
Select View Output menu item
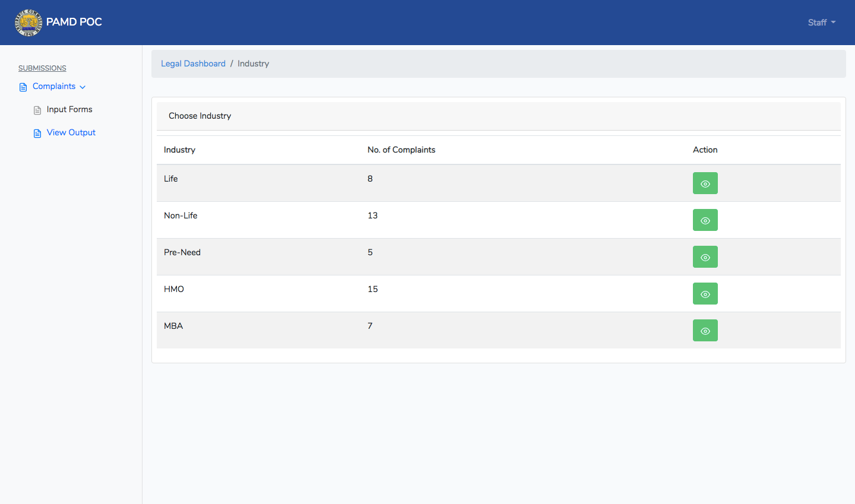pyautogui.click(x=71, y=133)
